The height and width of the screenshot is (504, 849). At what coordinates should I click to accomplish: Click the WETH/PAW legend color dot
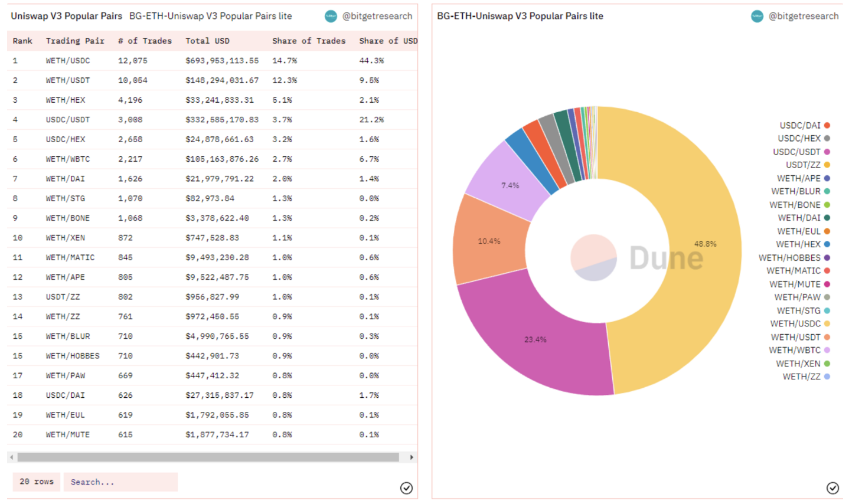[827, 297]
